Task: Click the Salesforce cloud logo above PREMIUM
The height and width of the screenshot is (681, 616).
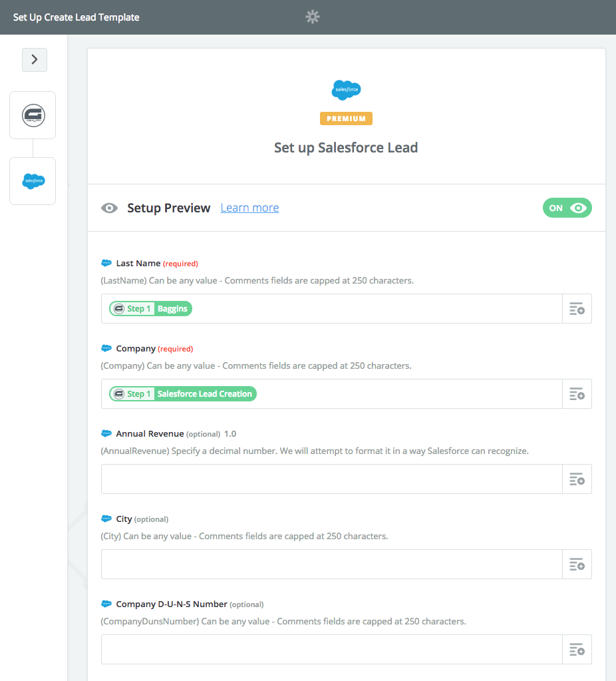Action: [346, 90]
